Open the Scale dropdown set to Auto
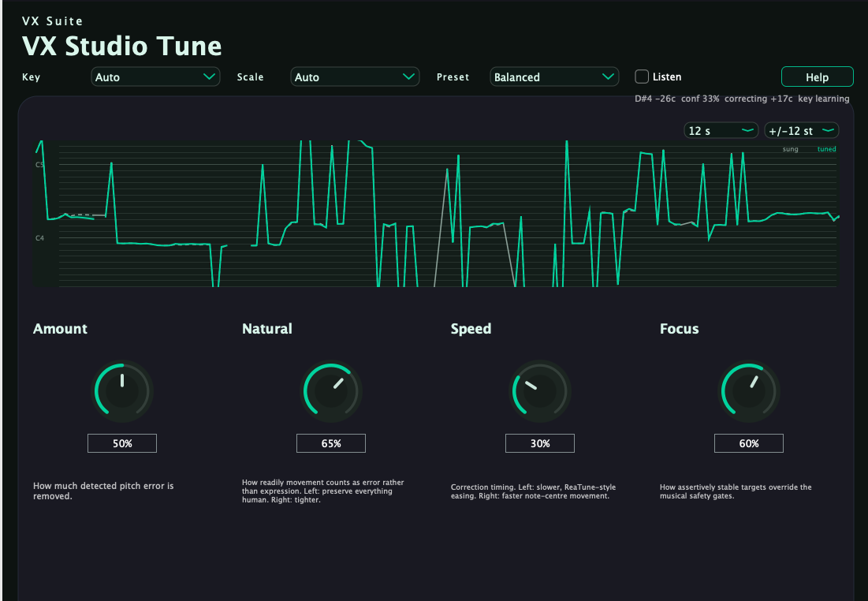868x601 pixels. [355, 77]
